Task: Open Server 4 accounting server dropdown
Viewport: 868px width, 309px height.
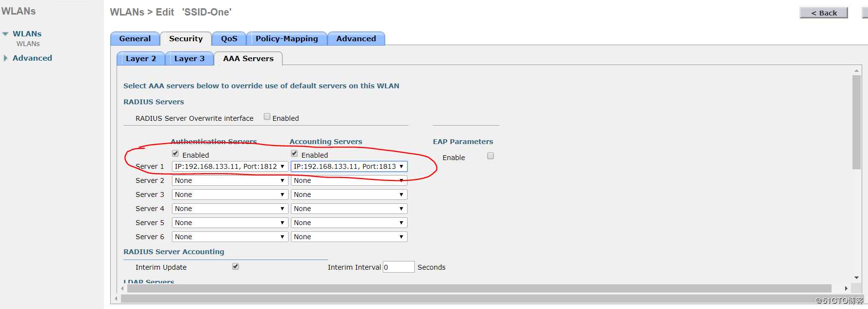Action: pyautogui.click(x=349, y=209)
